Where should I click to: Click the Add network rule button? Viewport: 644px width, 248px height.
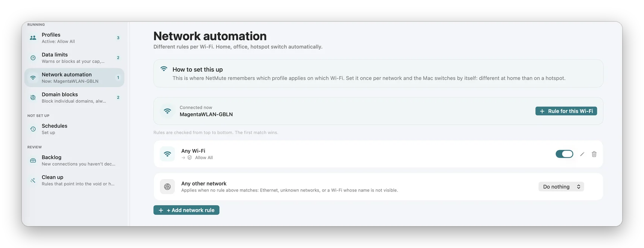[x=186, y=210]
